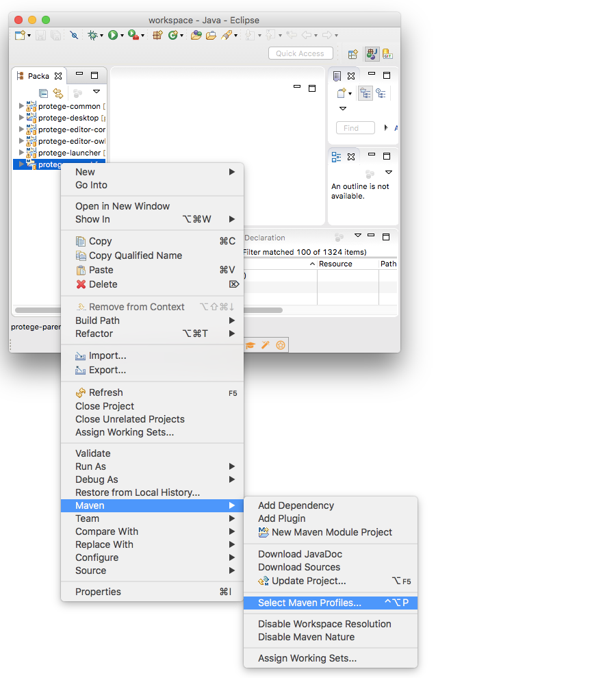Expand the protege-launcher project

21,152
